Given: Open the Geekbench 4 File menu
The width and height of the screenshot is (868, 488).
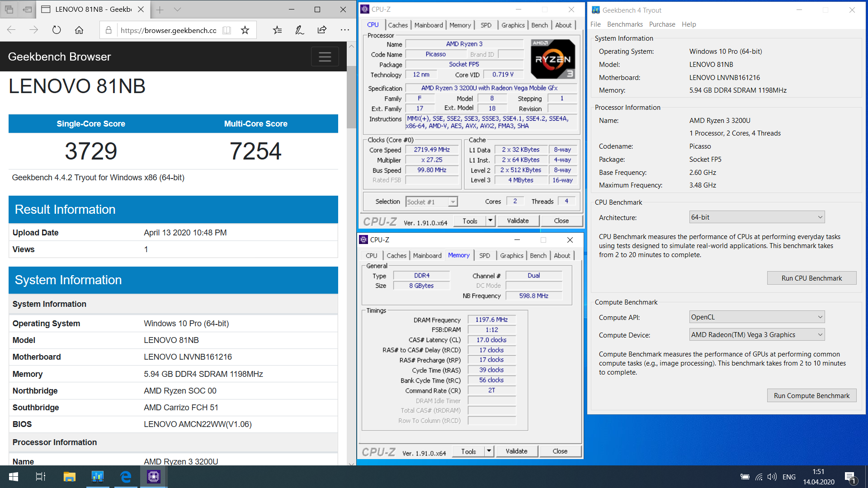Looking at the screenshot, I should 595,24.
